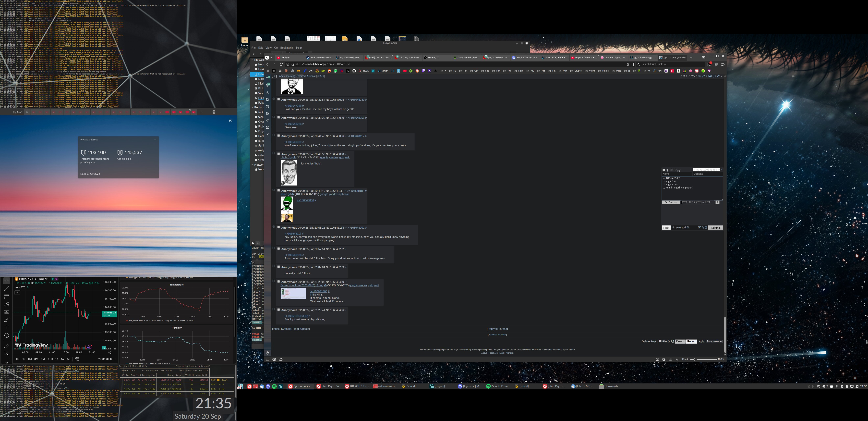Click the Files button in Quick Reply
This screenshot has height=421, width=868.
666,228
